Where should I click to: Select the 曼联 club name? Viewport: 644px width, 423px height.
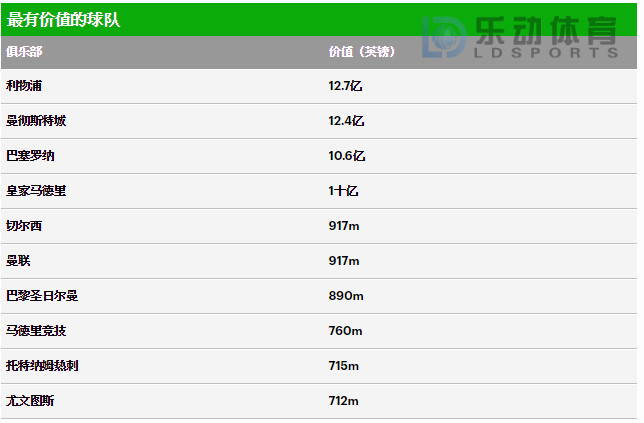(18, 260)
